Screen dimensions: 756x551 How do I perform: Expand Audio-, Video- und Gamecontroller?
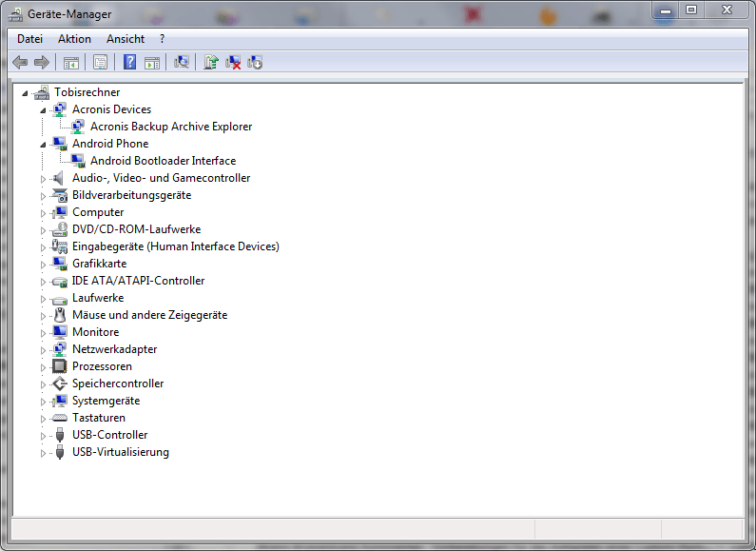[x=43, y=179]
